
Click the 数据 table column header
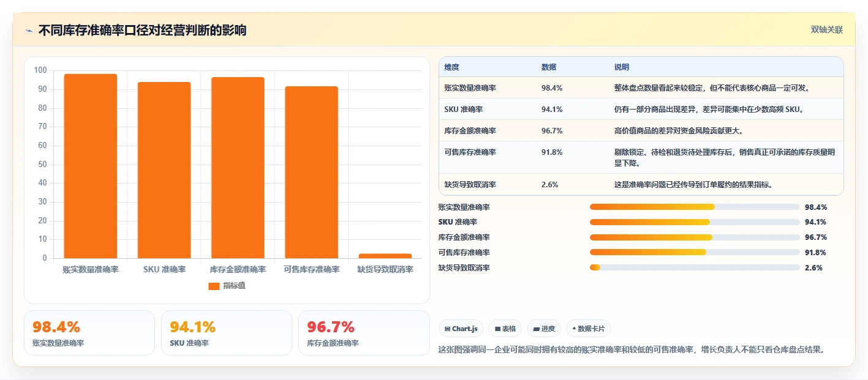pos(549,67)
